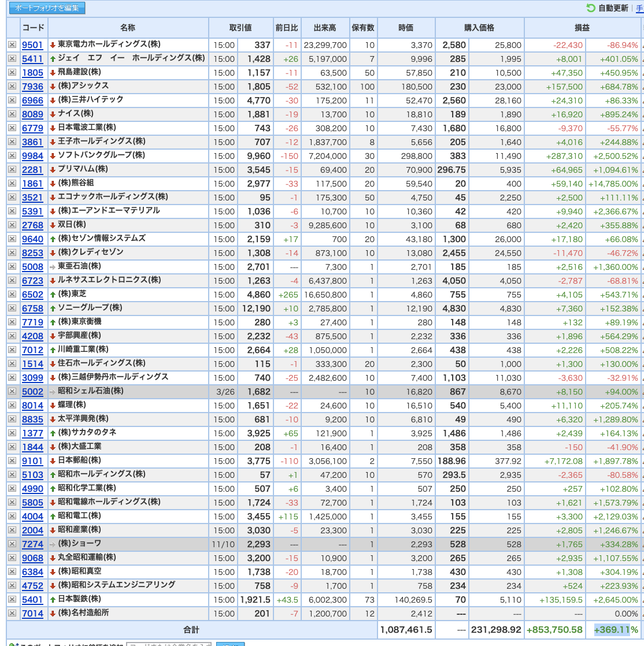The height and width of the screenshot is (646, 644).
Task: Click the 名称 column header
Action: pyautogui.click(x=128, y=28)
